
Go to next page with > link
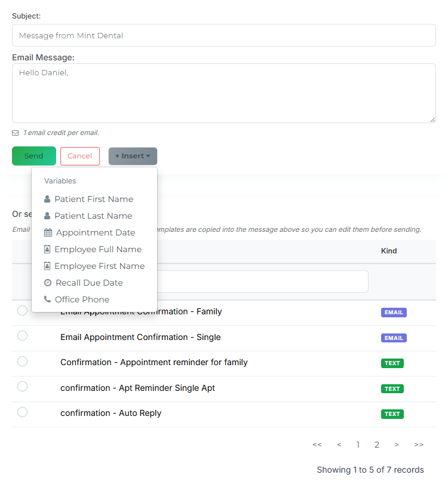(397, 445)
